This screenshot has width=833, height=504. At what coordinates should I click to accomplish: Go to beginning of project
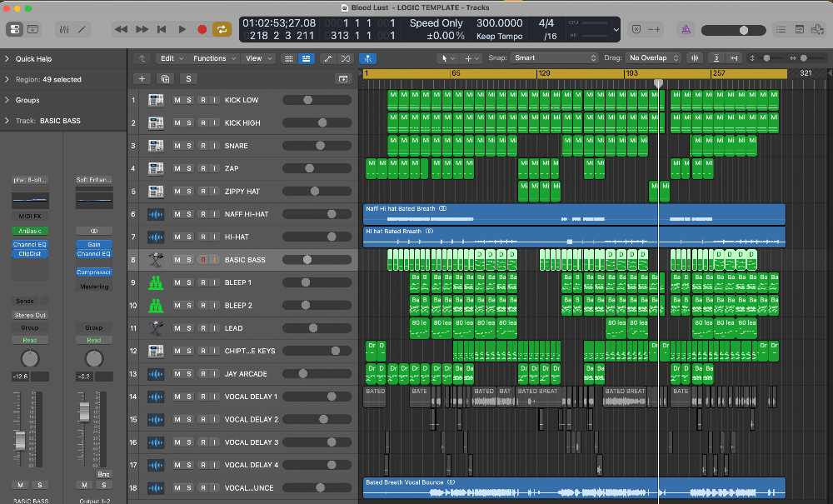(162, 29)
